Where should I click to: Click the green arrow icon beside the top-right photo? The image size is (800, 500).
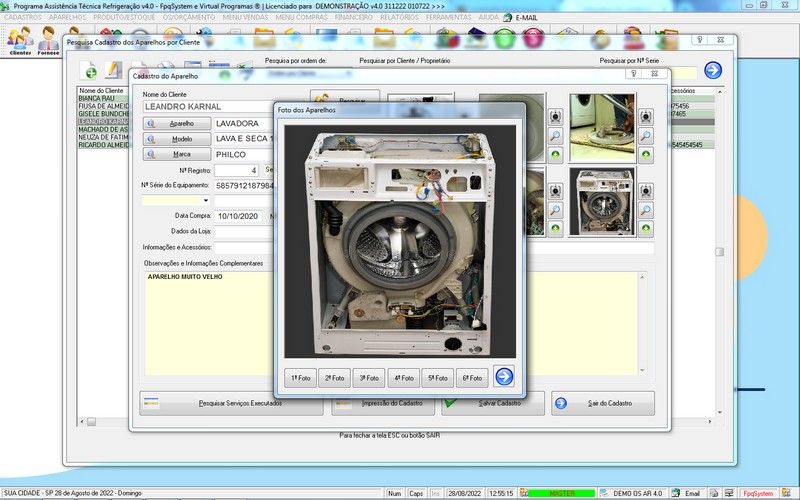click(x=646, y=155)
